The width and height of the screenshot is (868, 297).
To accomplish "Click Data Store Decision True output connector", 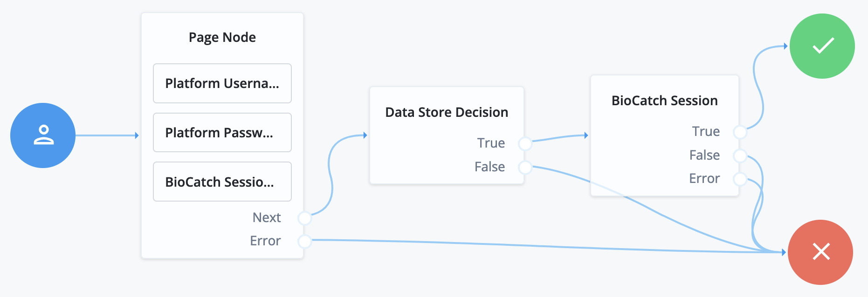I will (x=525, y=143).
